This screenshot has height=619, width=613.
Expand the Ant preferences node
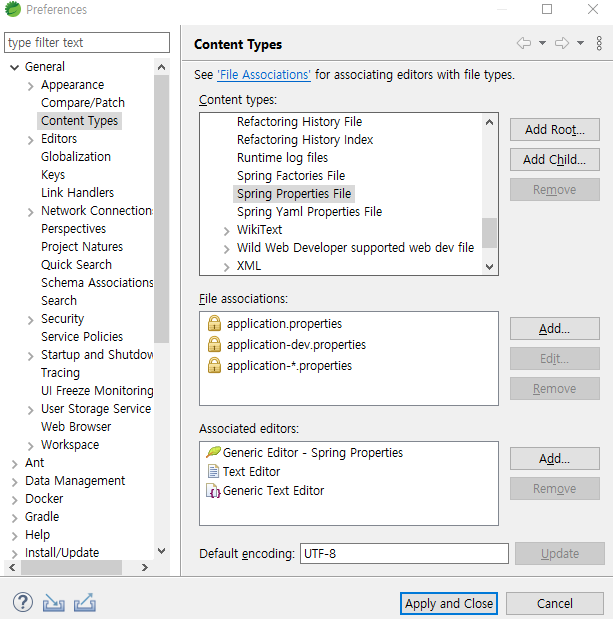click(15, 464)
